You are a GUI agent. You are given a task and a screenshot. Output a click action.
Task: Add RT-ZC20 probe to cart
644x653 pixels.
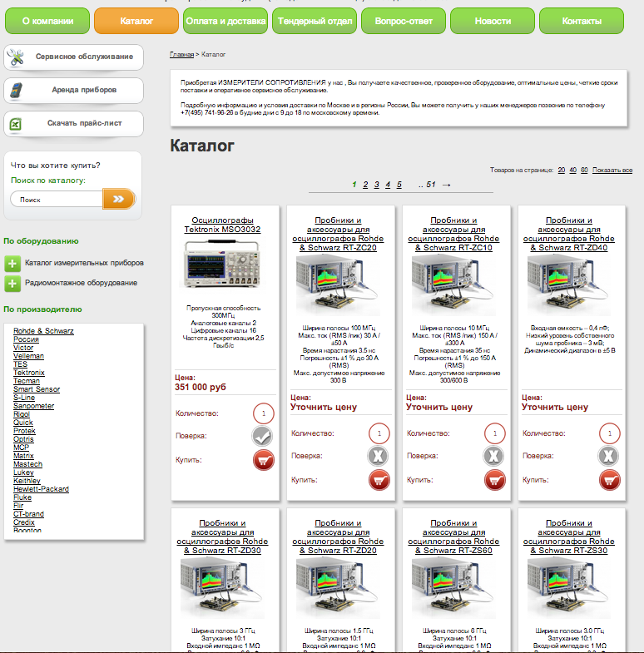click(379, 480)
